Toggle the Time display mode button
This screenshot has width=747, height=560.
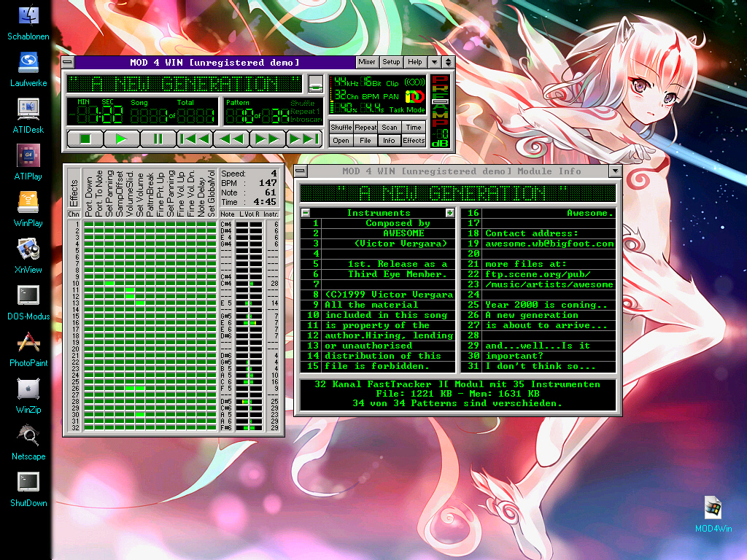point(414,127)
